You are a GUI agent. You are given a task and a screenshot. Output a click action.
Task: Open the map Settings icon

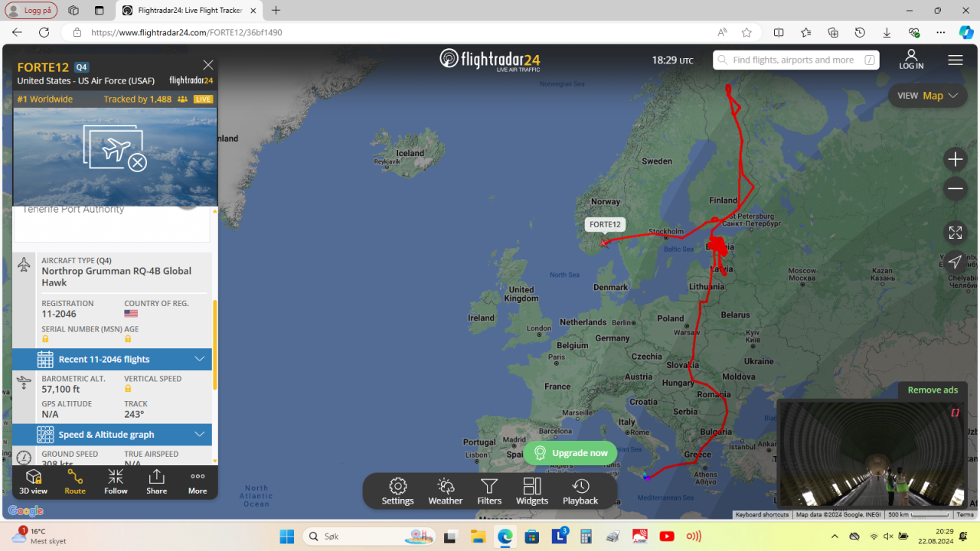[x=397, y=490]
